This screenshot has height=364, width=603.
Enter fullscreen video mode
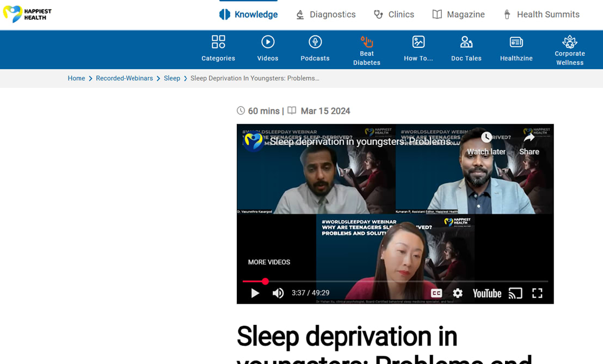(537, 293)
